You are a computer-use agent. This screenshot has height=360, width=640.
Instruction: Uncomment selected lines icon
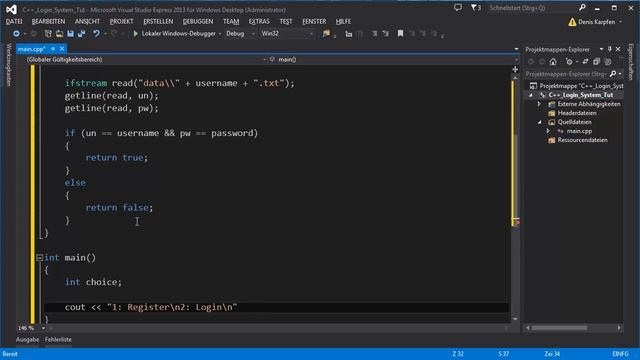pyautogui.click(x=386, y=33)
